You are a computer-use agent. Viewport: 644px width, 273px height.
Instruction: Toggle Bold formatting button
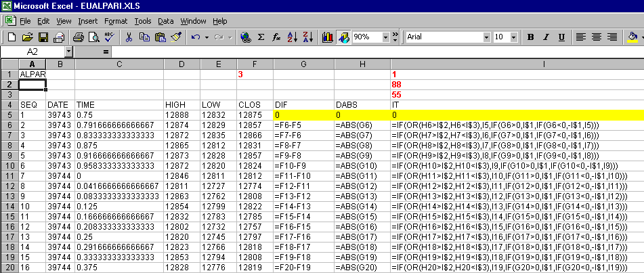tap(531, 37)
